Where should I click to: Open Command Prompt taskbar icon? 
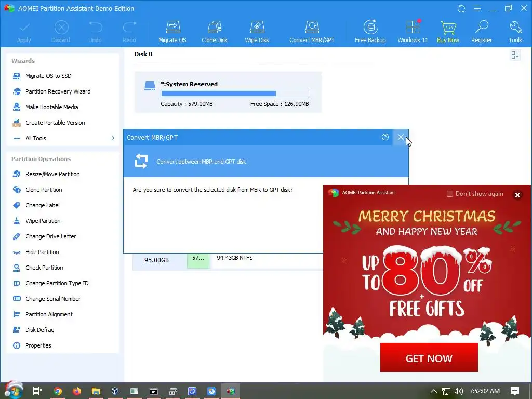pos(154,392)
